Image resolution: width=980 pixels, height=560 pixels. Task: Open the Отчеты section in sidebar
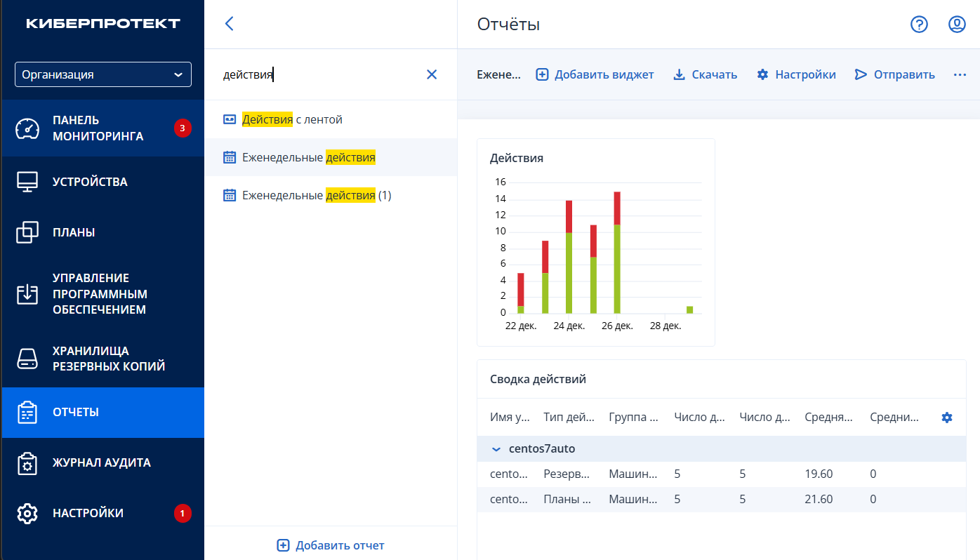tap(102, 412)
